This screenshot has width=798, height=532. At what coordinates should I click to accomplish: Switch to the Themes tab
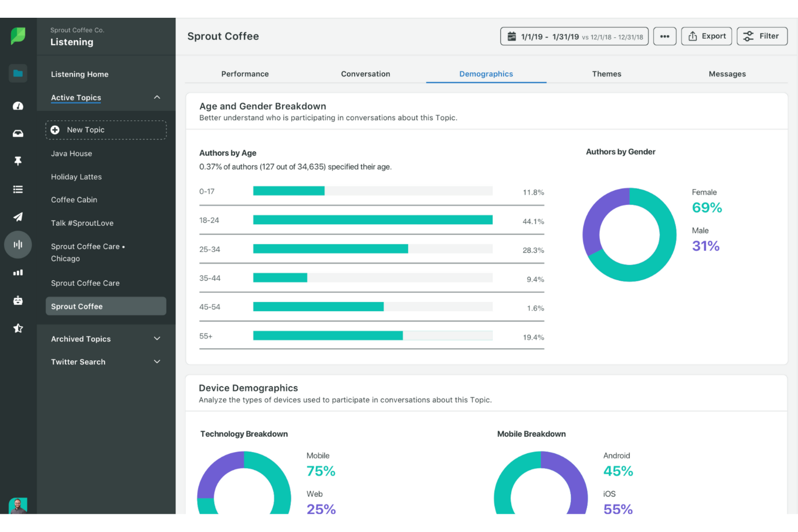point(607,74)
